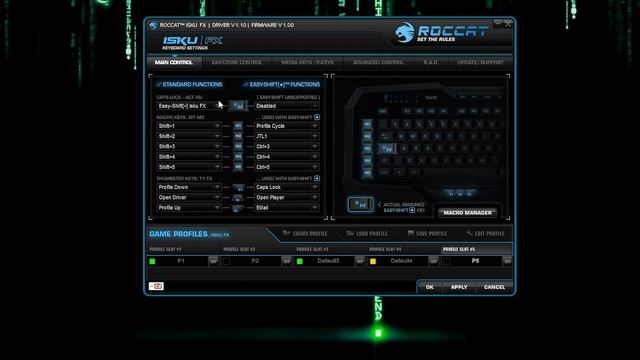Click the thumbster keys on the keyboard image
The height and width of the screenshot is (360, 640).
[460, 194]
